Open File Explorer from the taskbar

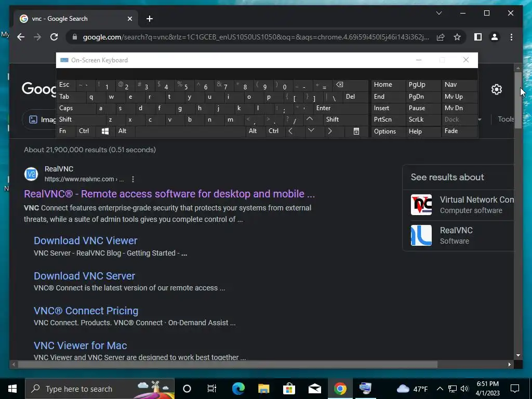pyautogui.click(x=263, y=389)
